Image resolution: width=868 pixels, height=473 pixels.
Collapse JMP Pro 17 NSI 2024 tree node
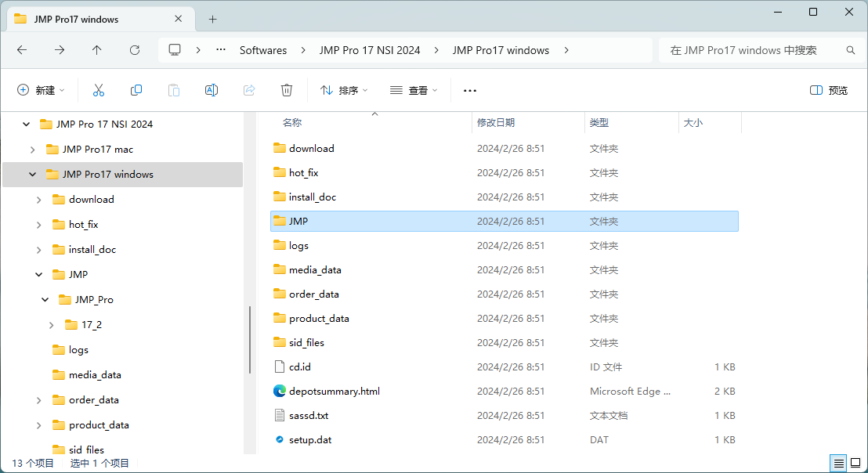tap(26, 125)
